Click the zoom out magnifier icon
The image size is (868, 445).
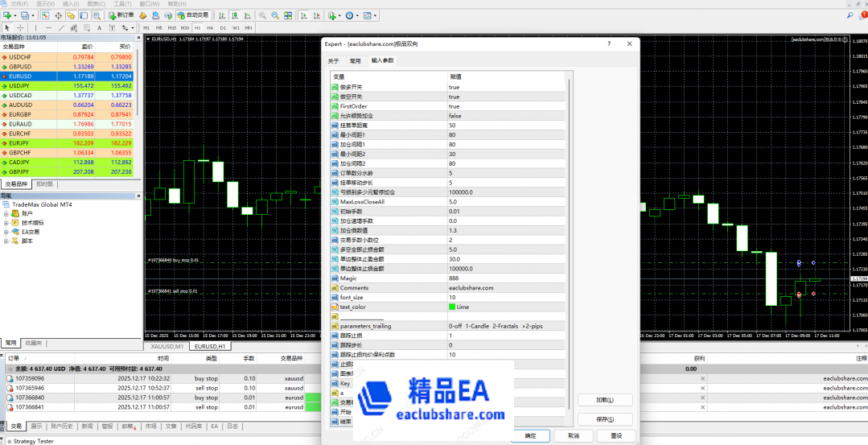click(x=276, y=15)
